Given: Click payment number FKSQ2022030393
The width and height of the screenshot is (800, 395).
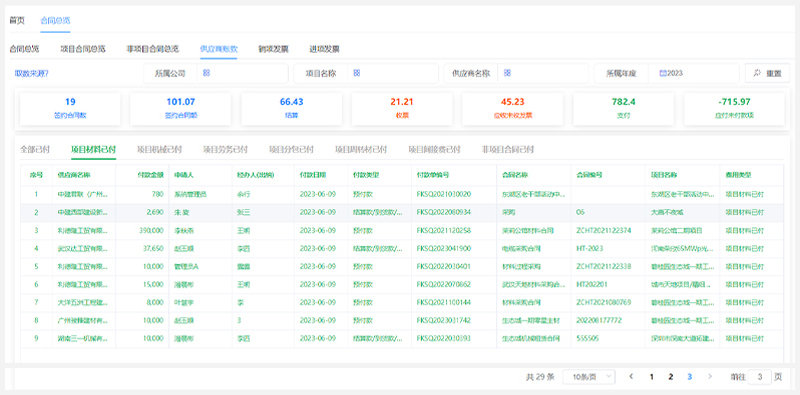Looking at the screenshot, I should coord(443,338).
